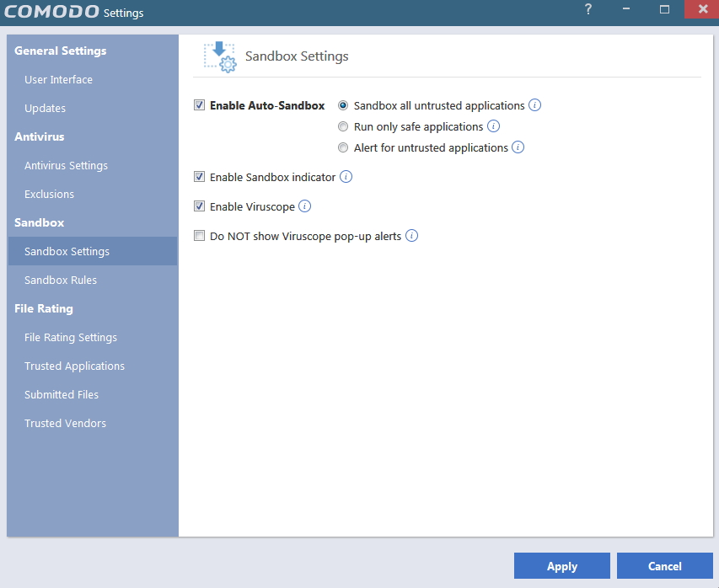Click info icon beside Enable Sandbox indicator
This screenshot has height=588, width=719.
(346, 176)
